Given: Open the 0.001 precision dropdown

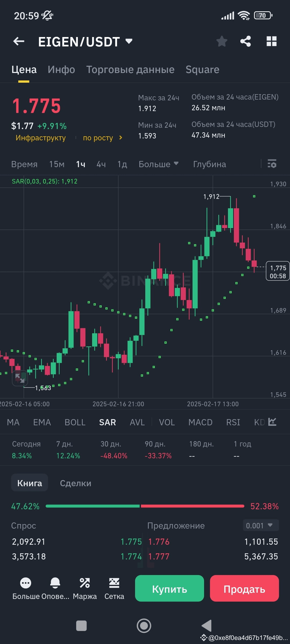Looking at the screenshot, I should pos(260,526).
